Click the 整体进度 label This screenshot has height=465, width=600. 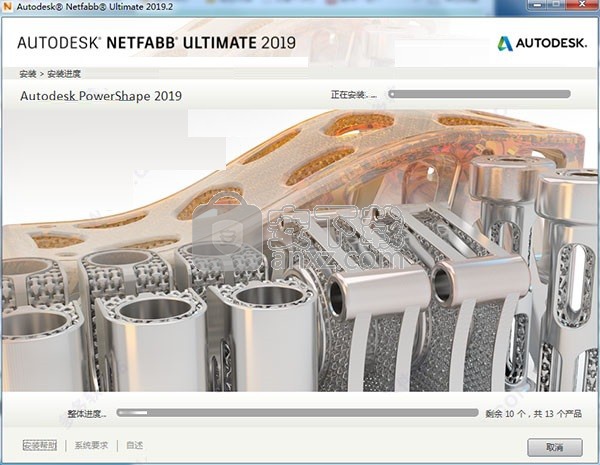pos(87,414)
